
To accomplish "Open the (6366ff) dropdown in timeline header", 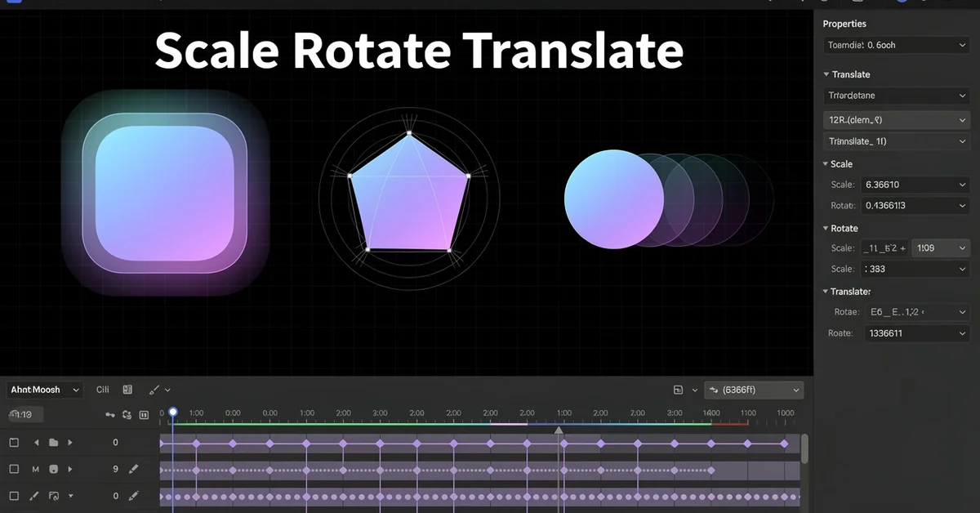I will pyautogui.click(x=753, y=390).
